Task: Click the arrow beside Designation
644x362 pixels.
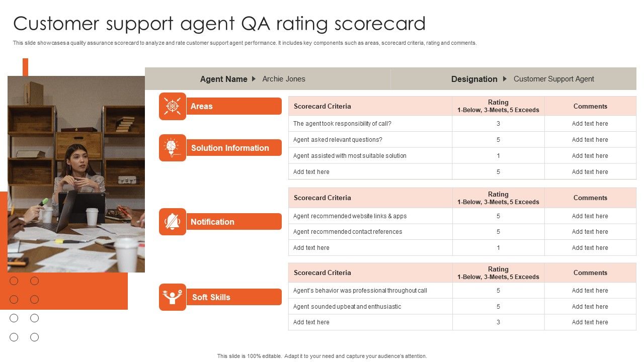Action: pos(505,79)
